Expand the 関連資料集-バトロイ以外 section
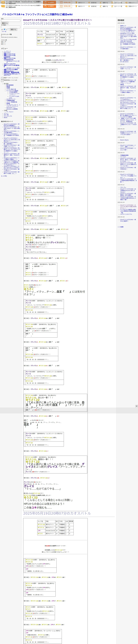The image size is (138, 644). pyautogui.click(x=2, y=80)
